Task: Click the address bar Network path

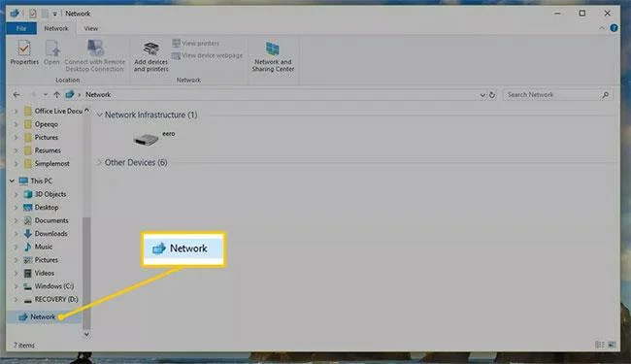Action: click(98, 95)
